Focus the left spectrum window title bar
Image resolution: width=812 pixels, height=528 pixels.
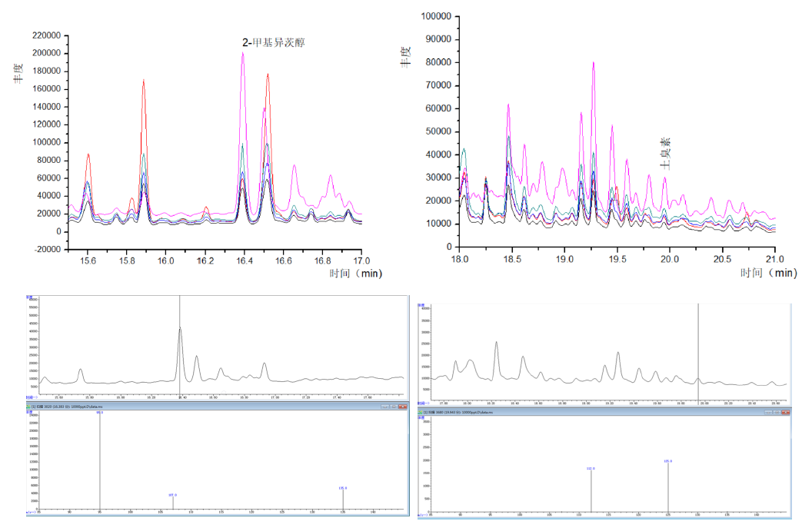pos(192,405)
